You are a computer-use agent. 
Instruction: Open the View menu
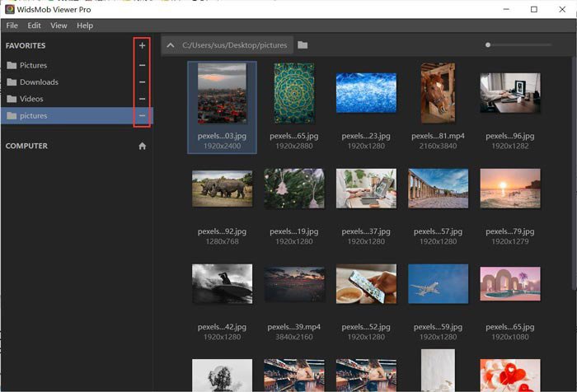pos(59,26)
